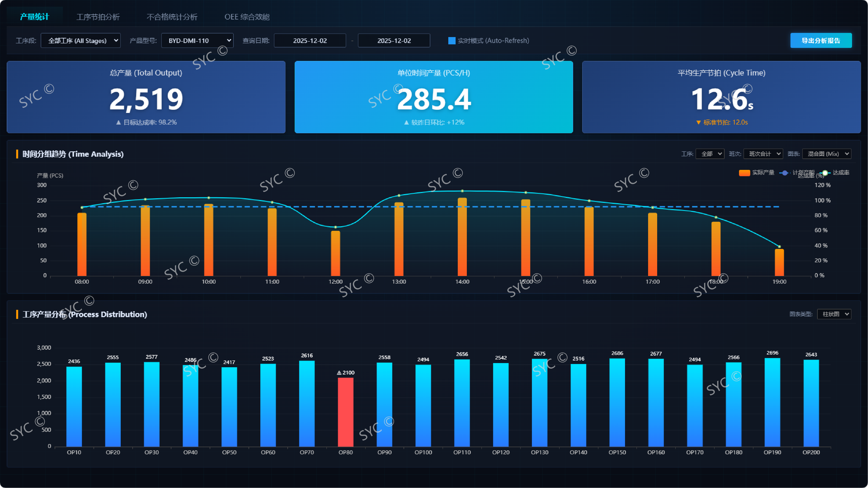Open the 混合图 (Mix) chart dropdown
This screenshot has width=868, height=488.
pyautogui.click(x=827, y=154)
